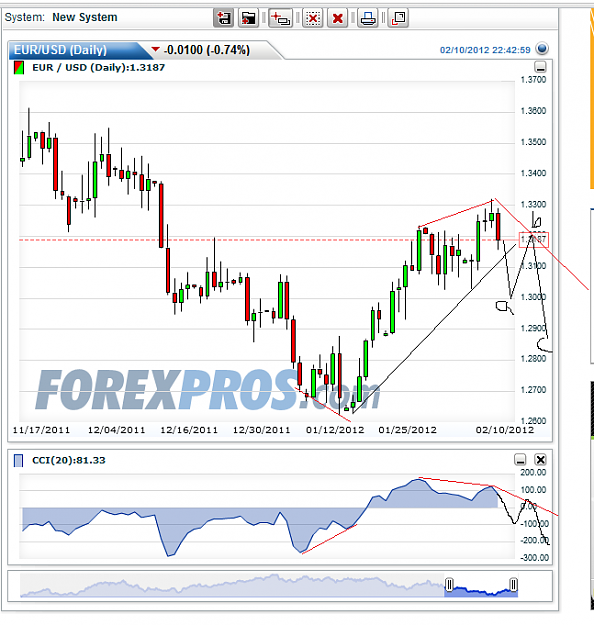Grab the left range slider handle
Viewport: 594px width, 625px height.
(449, 585)
